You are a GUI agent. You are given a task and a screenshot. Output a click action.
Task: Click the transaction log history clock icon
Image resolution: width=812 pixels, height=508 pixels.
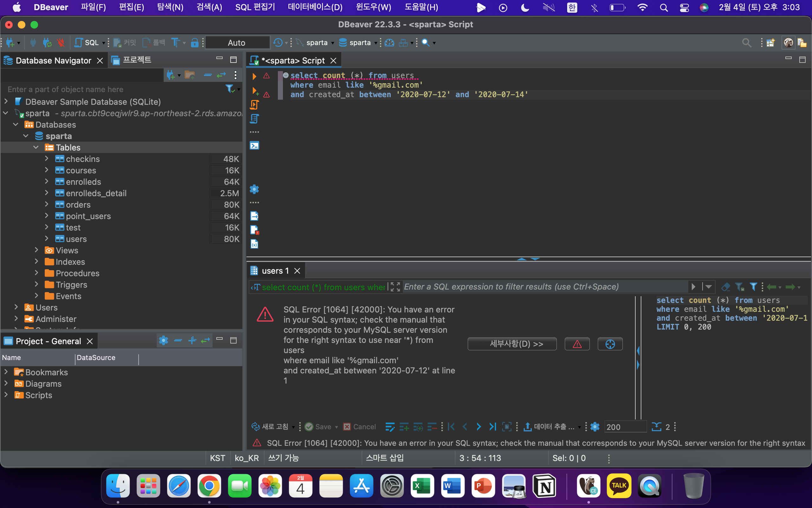click(278, 43)
